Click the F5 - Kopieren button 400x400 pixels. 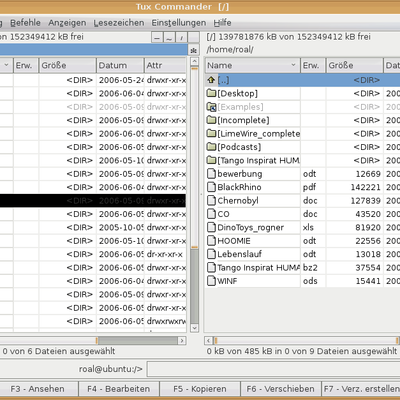(200, 389)
